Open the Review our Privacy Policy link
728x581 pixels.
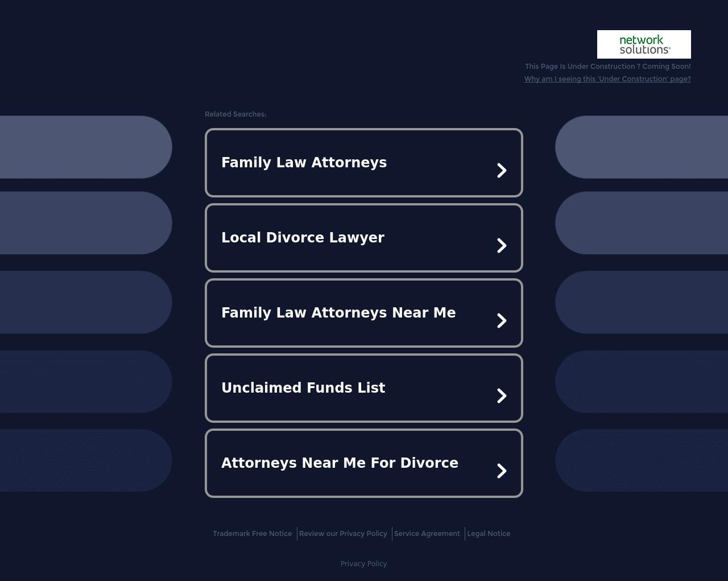click(x=343, y=534)
